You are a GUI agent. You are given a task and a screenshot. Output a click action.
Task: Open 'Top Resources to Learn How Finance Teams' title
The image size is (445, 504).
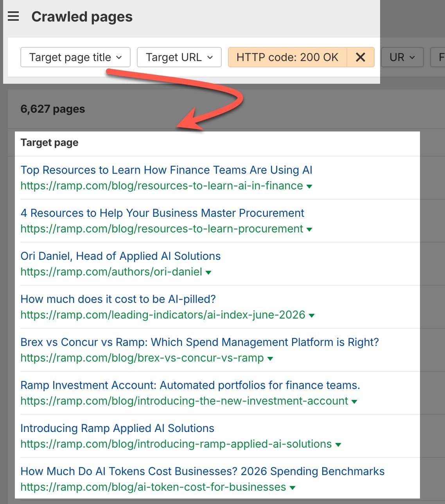click(166, 170)
